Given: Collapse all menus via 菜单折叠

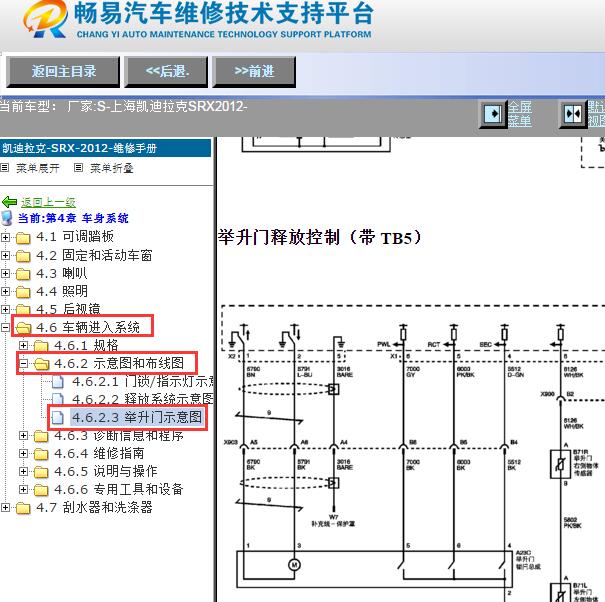Looking at the screenshot, I should [112, 168].
